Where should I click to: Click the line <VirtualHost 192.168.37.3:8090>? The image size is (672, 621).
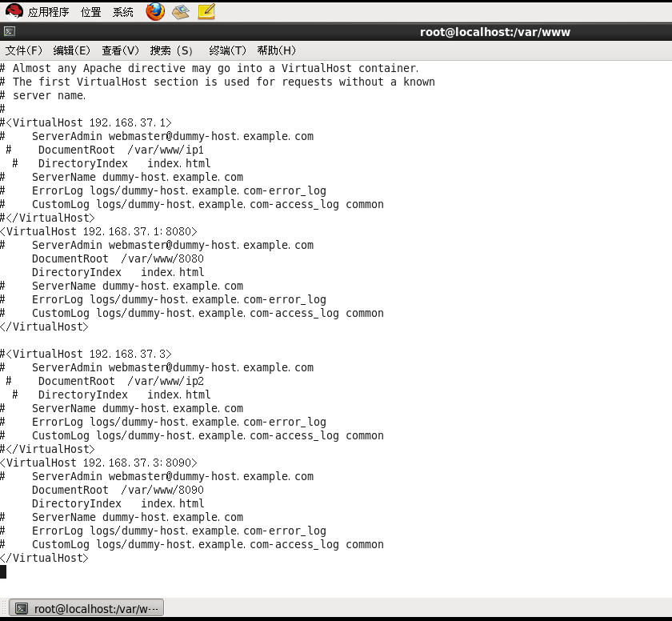point(98,463)
